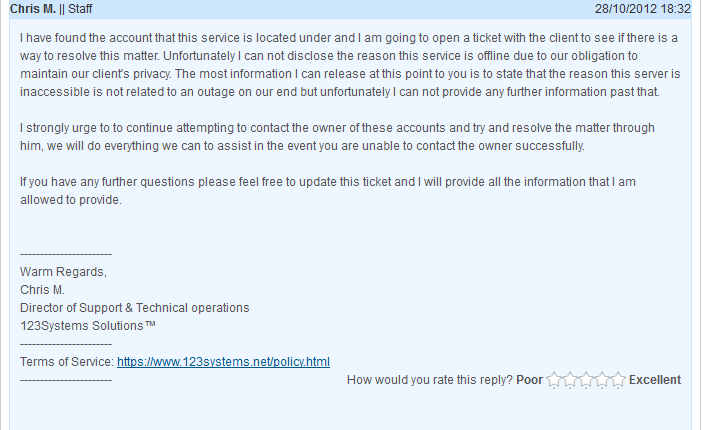This screenshot has width=707, height=430.
Task: Click first paragraph line 'I have found the account'
Action: click(349, 37)
